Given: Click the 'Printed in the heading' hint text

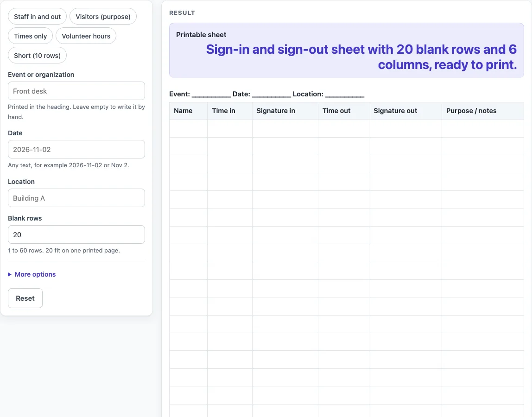Looking at the screenshot, I should point(76,112).
